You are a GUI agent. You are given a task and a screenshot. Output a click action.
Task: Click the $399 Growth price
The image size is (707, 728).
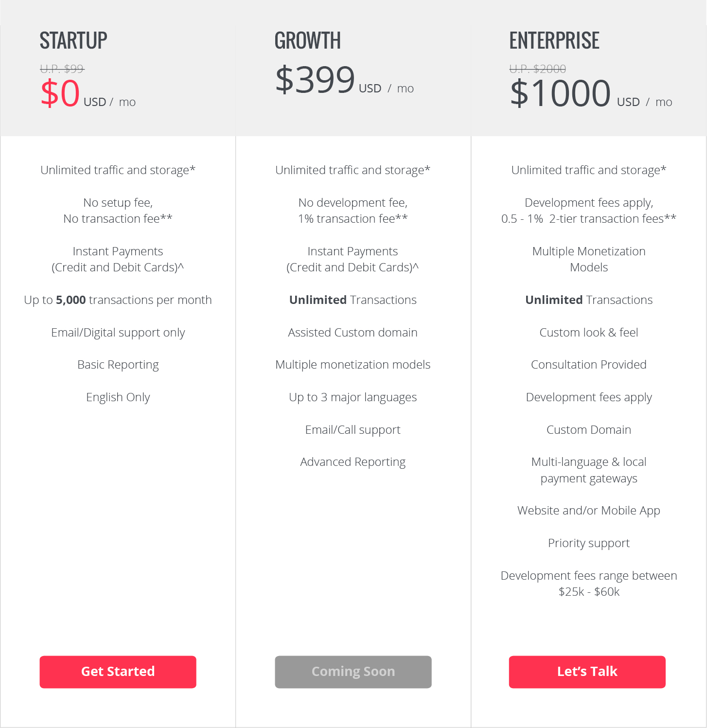coord(315,80)
